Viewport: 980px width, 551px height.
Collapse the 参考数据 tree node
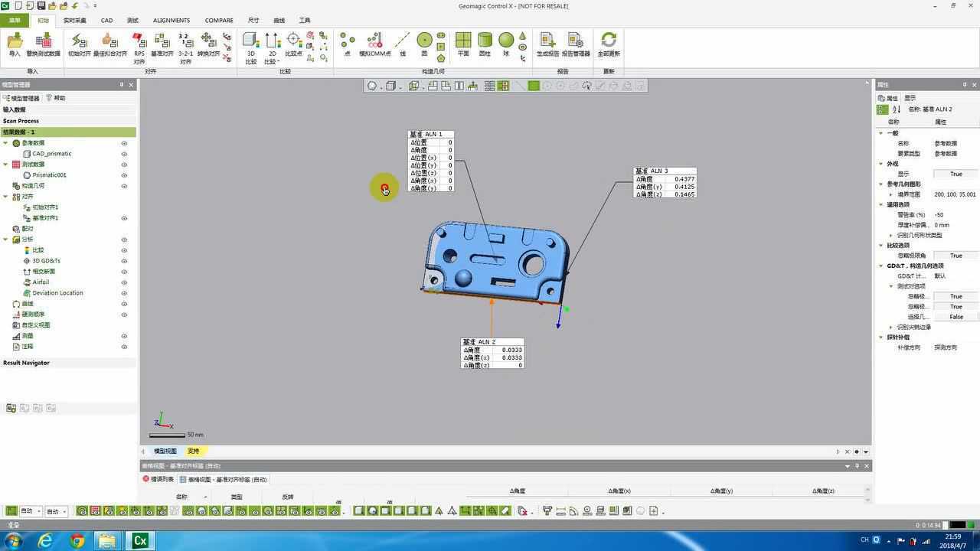(x=6, y=143)
